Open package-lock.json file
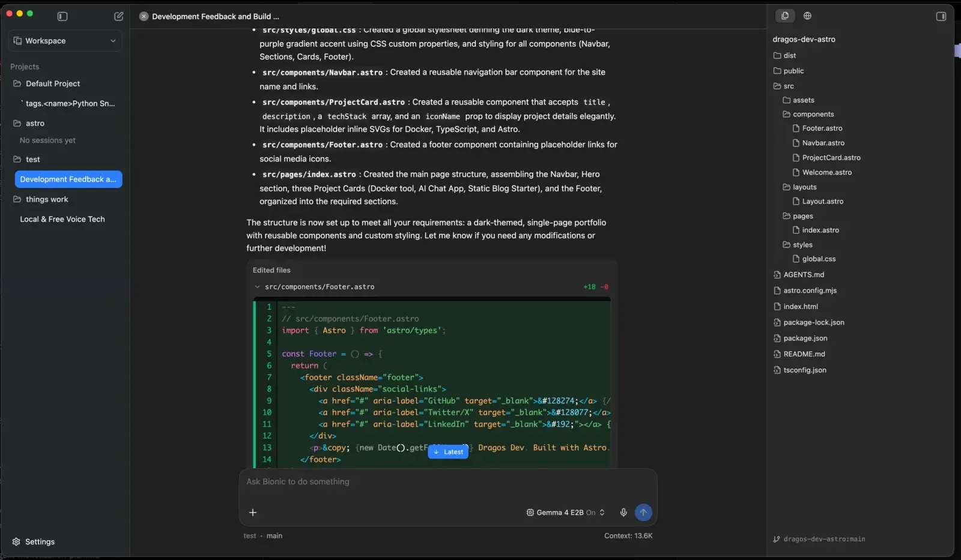This screenshot has height=560, width=961. click(809, 322)
